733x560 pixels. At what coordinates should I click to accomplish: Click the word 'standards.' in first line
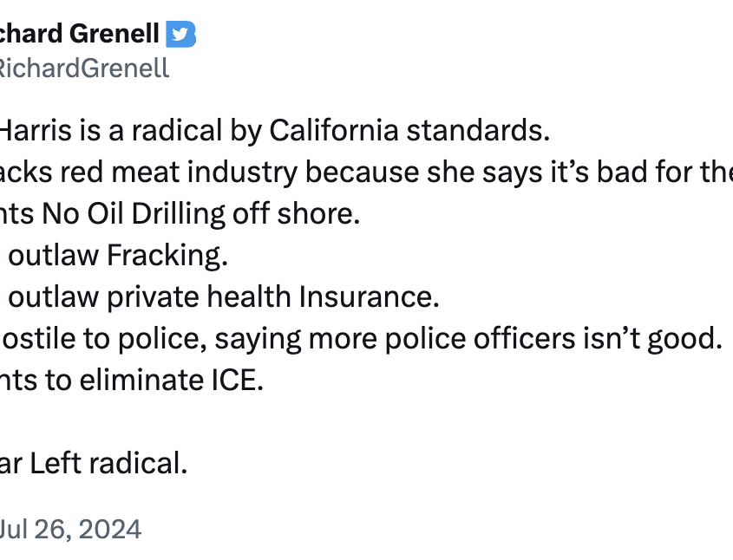478,130
